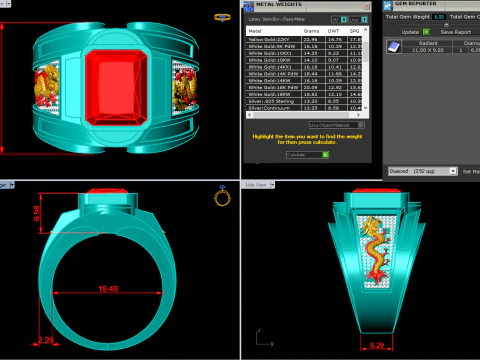Click the through-finger ring icon in viewport

click(222, 196)
